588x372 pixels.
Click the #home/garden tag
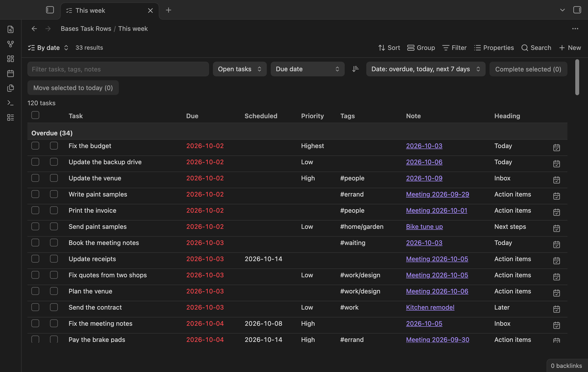[x=362, y=227]
